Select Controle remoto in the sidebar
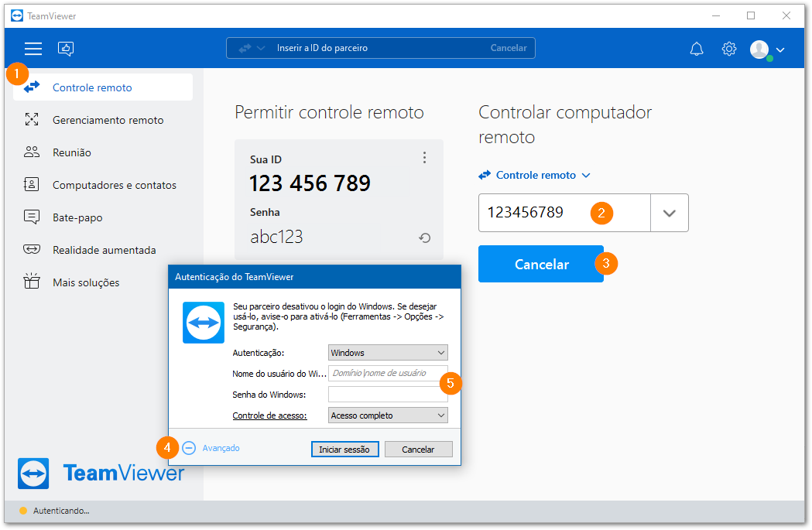The height and width of the screenshot is (530, 812). [103, 87]
